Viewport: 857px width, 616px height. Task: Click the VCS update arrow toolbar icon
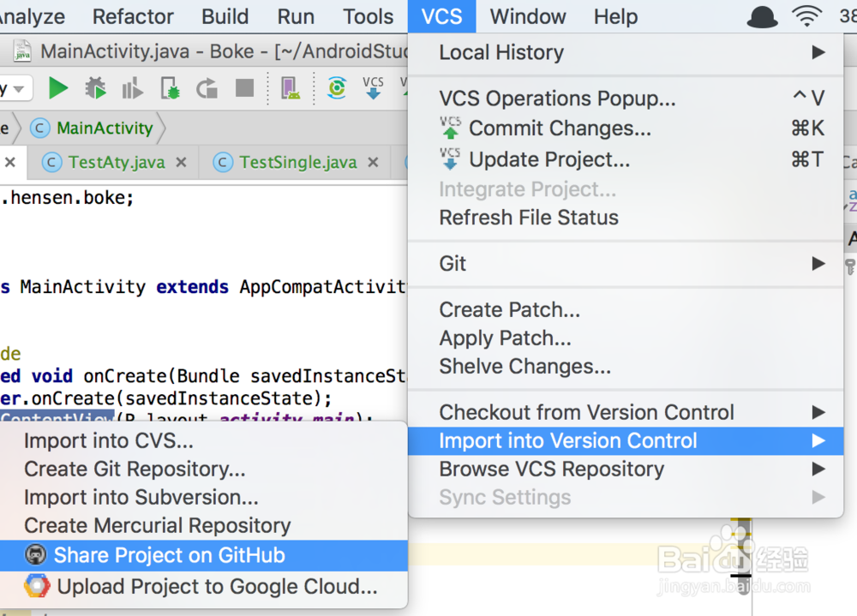tap(373, 87)
